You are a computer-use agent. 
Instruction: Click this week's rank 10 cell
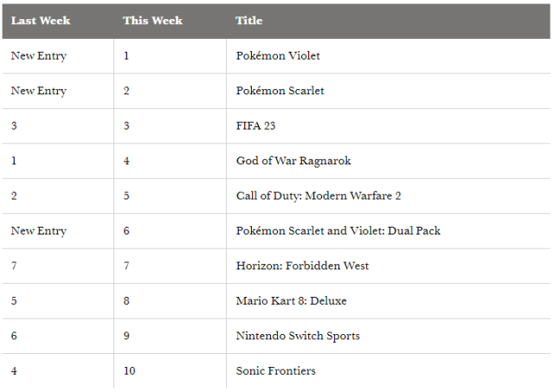coord(129,371)
